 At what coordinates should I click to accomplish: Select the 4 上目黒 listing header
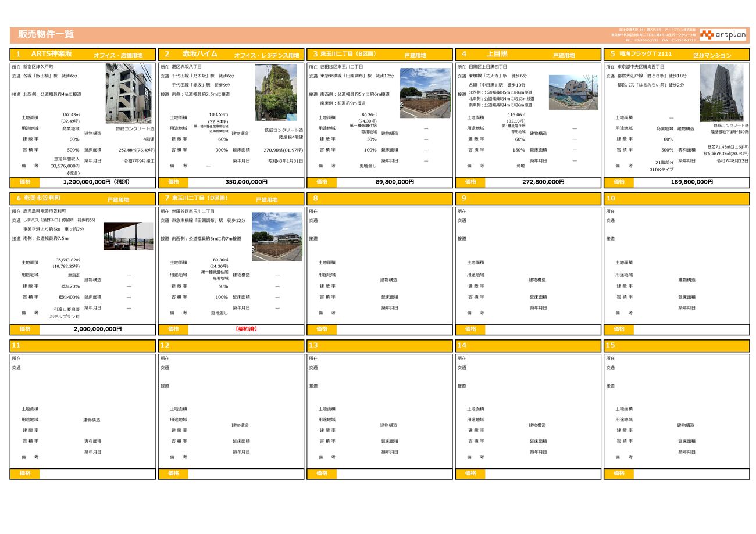pos(497,54)
